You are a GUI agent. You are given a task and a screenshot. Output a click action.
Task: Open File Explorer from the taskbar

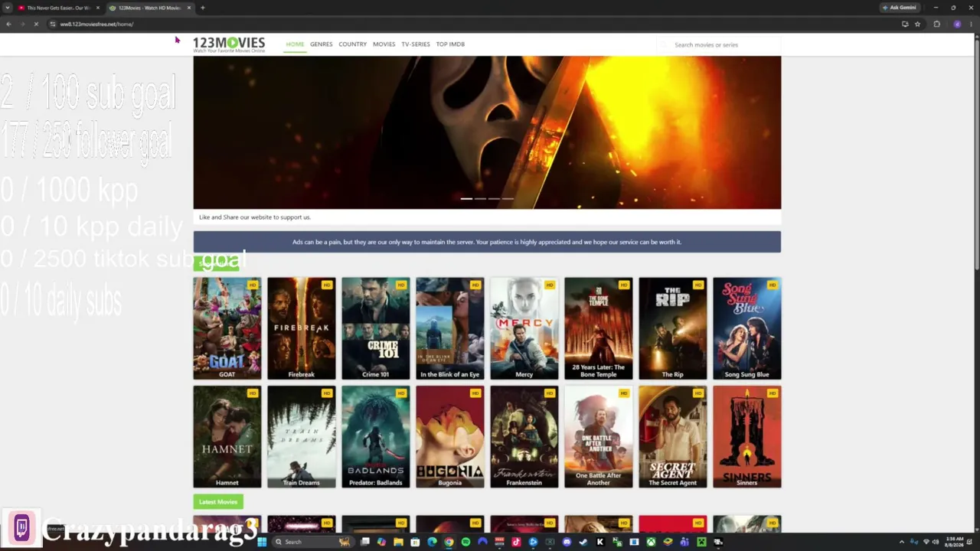tap(398, 542)
